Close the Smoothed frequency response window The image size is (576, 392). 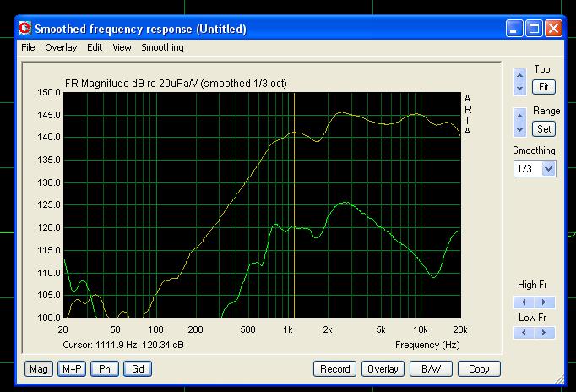(553, 29)
